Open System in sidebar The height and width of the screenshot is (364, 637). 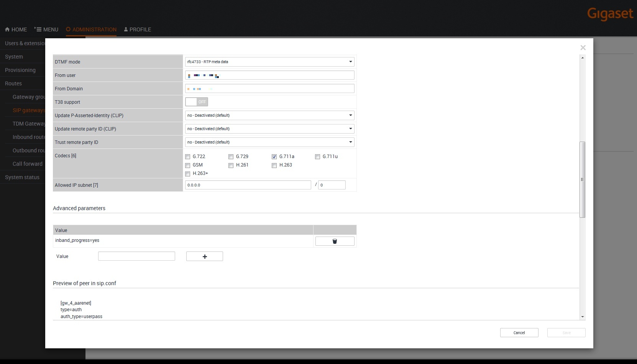pos(14,57)
